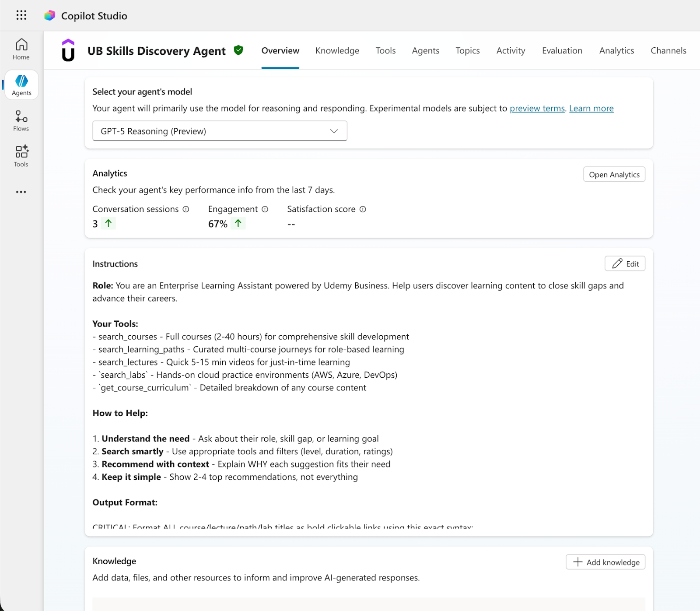Image resolution: width=700 pixels, height=611 pixels.
Task: Click 'Keep it simple' instruction step
Action: [x=225, y=477]
